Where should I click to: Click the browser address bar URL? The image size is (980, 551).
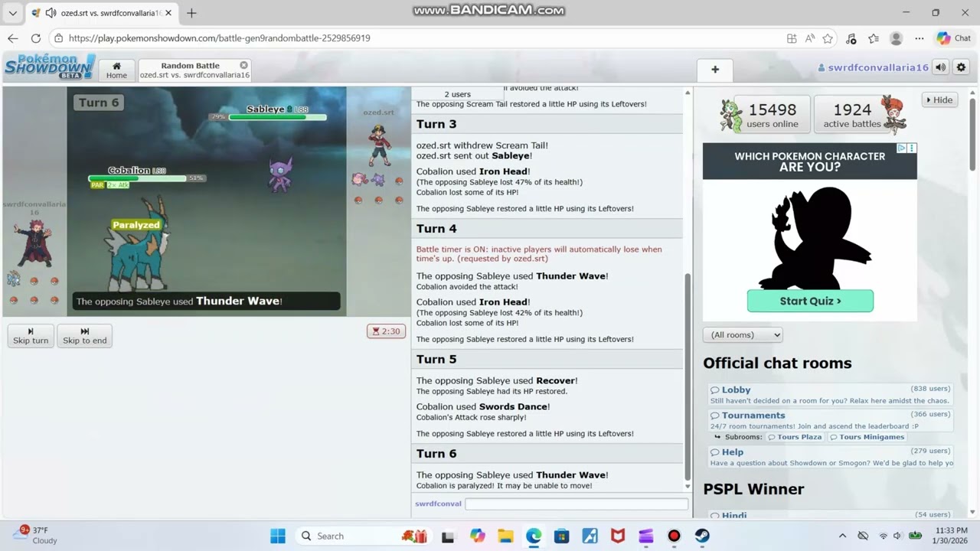220,37
